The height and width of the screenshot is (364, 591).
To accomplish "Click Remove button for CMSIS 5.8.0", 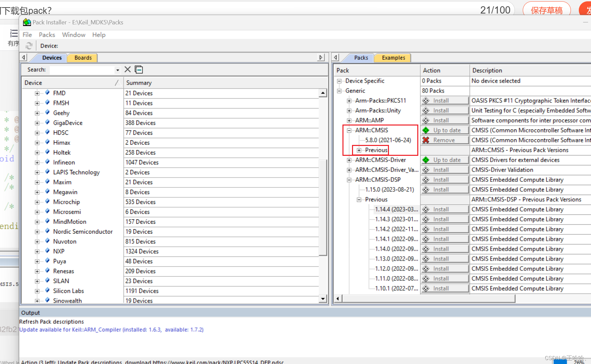I will pos(445,140).
